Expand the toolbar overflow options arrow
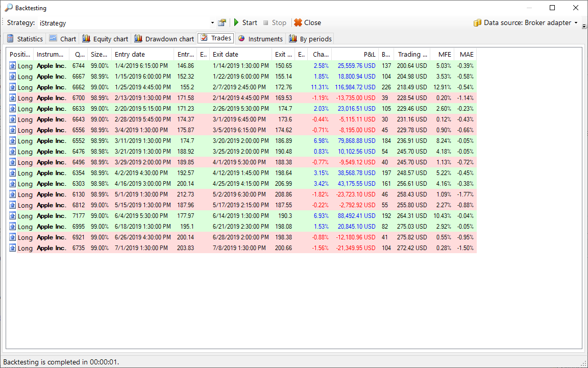This screenshot has height=368, width=588. 584,26
